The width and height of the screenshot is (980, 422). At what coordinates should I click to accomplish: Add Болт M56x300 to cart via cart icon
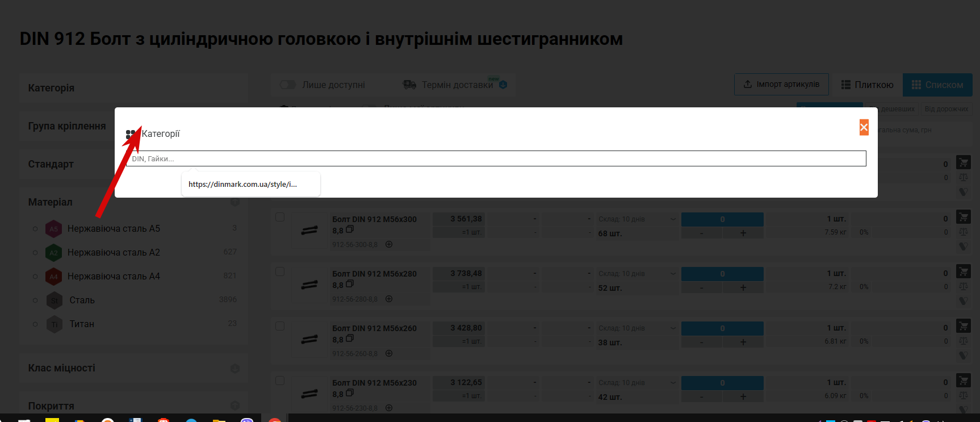tap(964, 217)
